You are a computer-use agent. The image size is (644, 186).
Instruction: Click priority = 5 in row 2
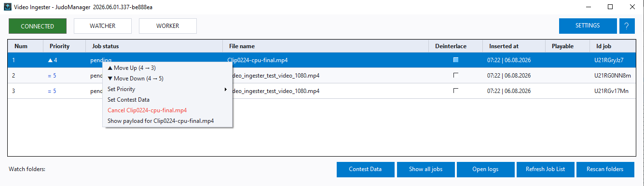click(52, 76)
